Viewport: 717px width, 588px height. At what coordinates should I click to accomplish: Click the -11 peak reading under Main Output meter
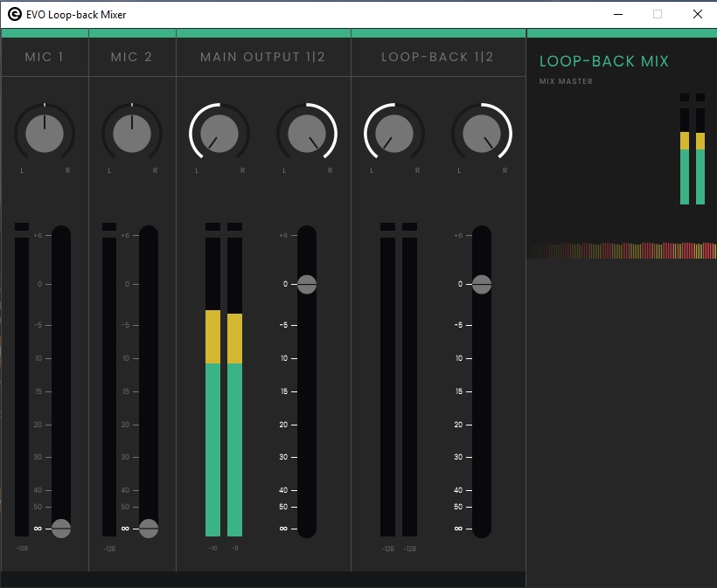point(234,549)
